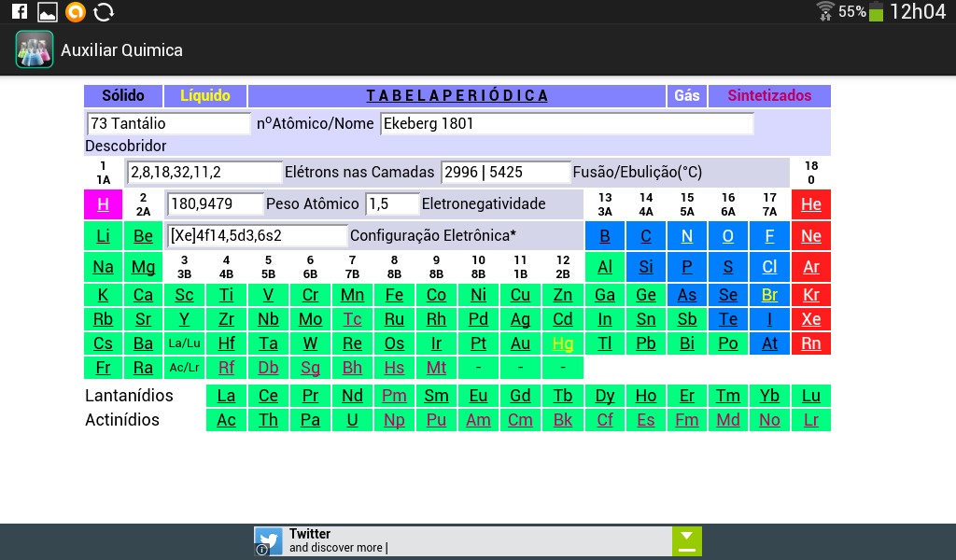Click the yellow Líquido legend swatch
Image resolution: width=956 pixels, height=560 pixels.
click(x=206, y=95)
